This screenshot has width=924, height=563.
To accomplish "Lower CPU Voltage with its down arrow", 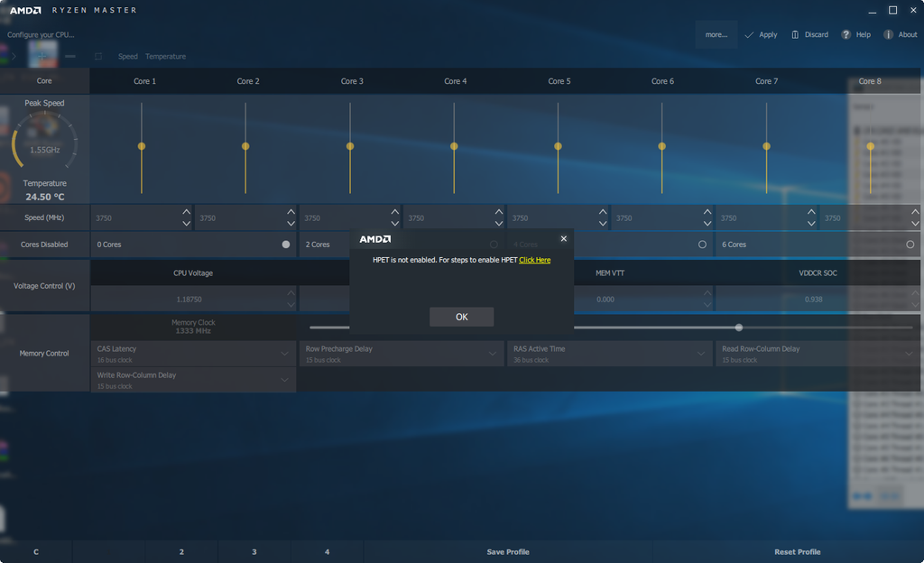I will (x=291, y=305).
